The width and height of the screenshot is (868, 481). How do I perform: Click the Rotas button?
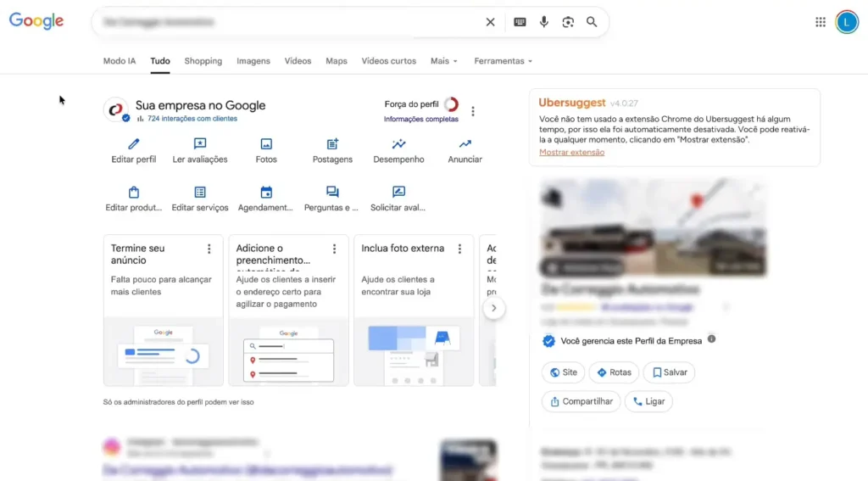click(614, 372)
